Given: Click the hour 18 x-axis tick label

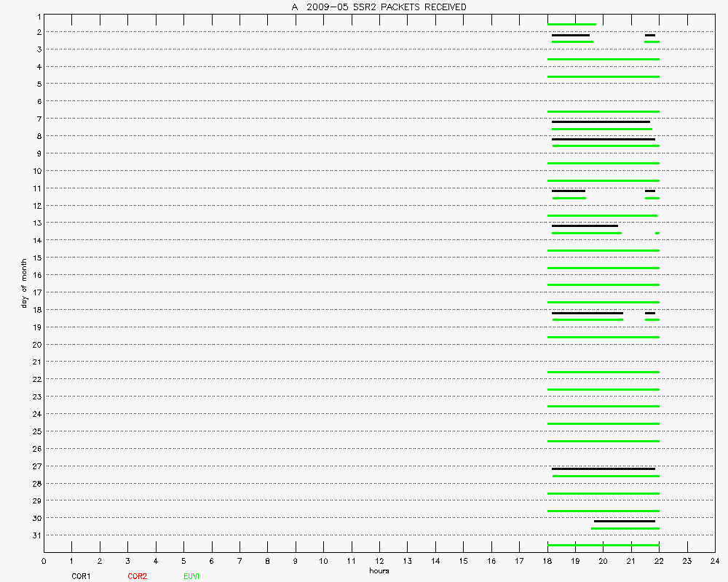Looking at the screenshot, I should pos(547,561).
